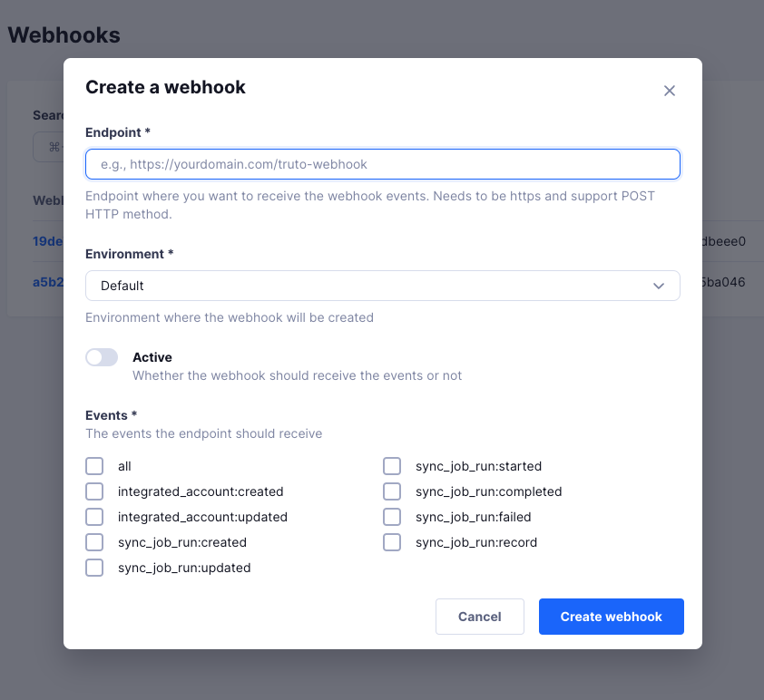Close the Create a webhook dialog
The width and height of the screenshot is (764, 700).
click(x=669, y=91)
